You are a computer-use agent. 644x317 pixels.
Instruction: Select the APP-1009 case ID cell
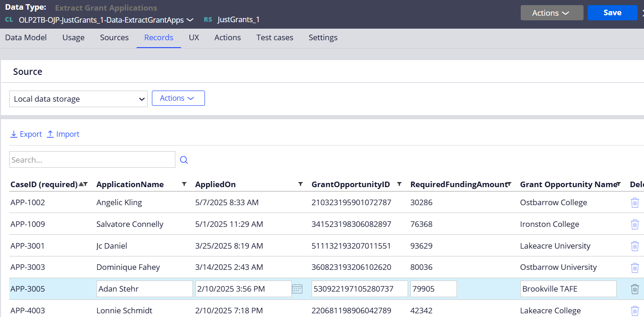click(x=28, y=224)
